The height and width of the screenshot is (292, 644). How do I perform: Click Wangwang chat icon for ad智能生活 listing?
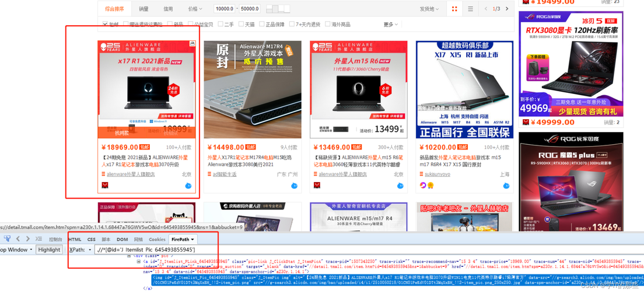(x=294, y=186)
